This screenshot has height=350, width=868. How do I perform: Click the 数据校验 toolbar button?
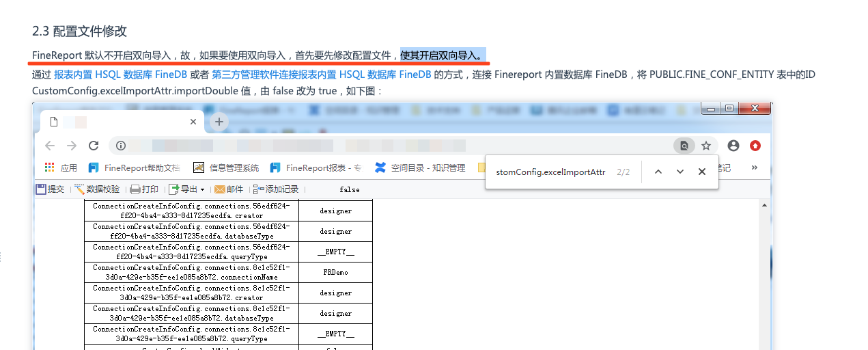(97, 189)
